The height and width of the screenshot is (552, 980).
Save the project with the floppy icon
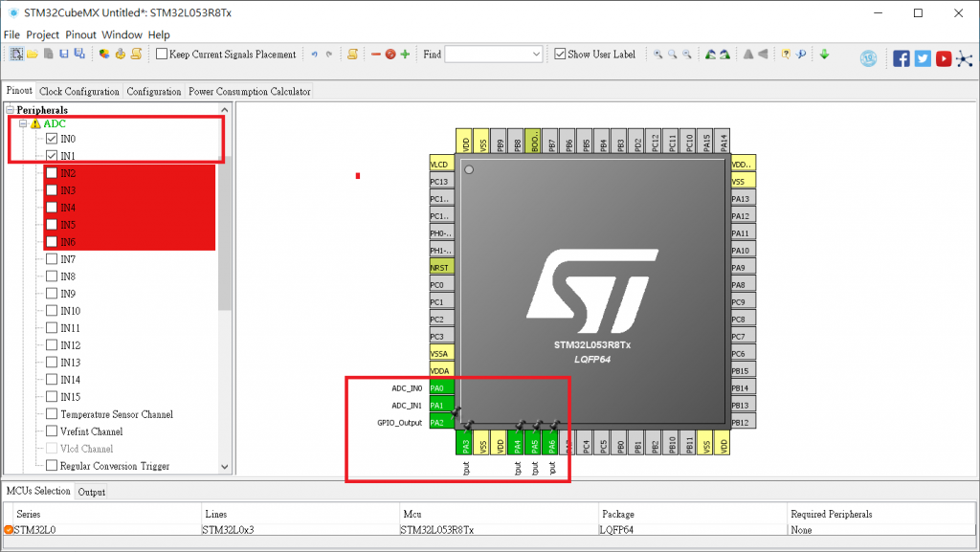64,55
